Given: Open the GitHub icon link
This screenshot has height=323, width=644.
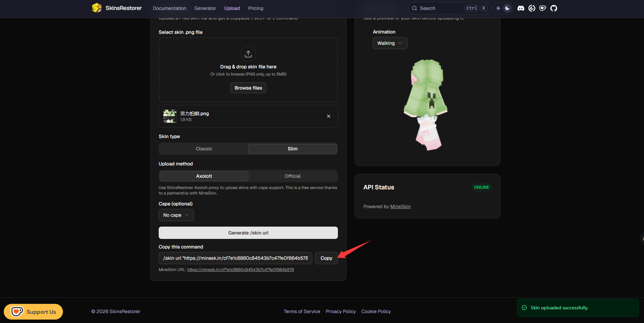Looking at the screenshot, I should [554, 8].
